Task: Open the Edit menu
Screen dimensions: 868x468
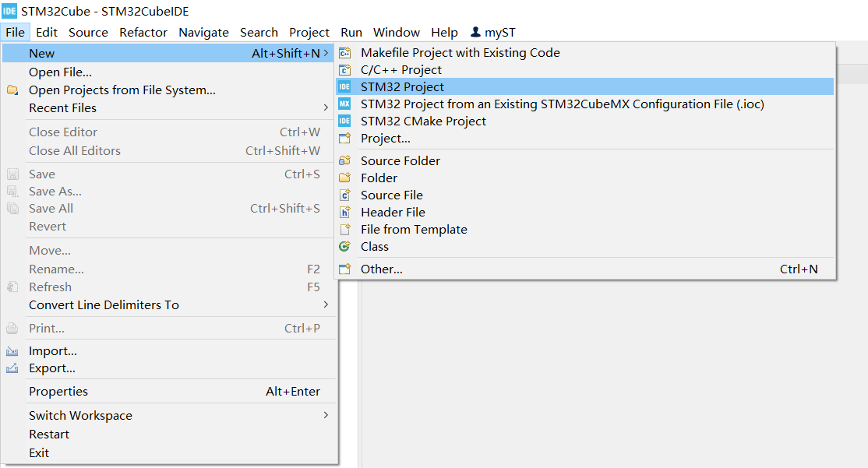Action: tap(47, 32)
